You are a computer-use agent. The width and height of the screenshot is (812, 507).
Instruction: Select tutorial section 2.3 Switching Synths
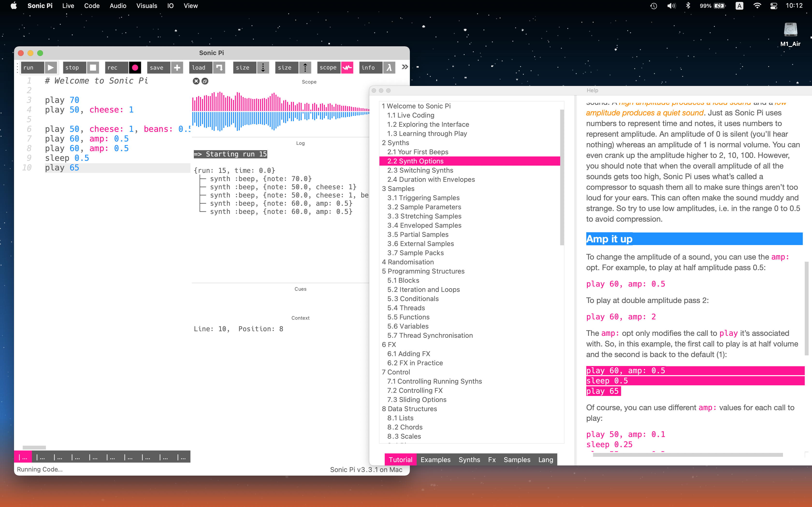point(420,170)
